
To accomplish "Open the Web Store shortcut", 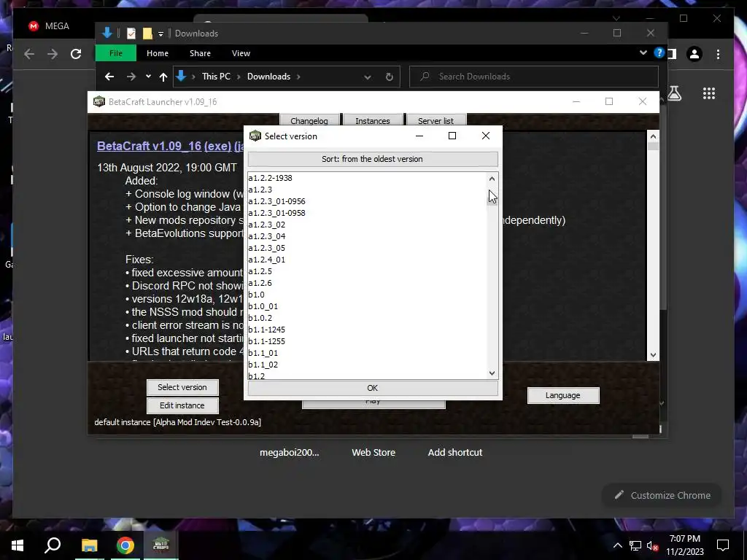I will [x=373, y=452].
